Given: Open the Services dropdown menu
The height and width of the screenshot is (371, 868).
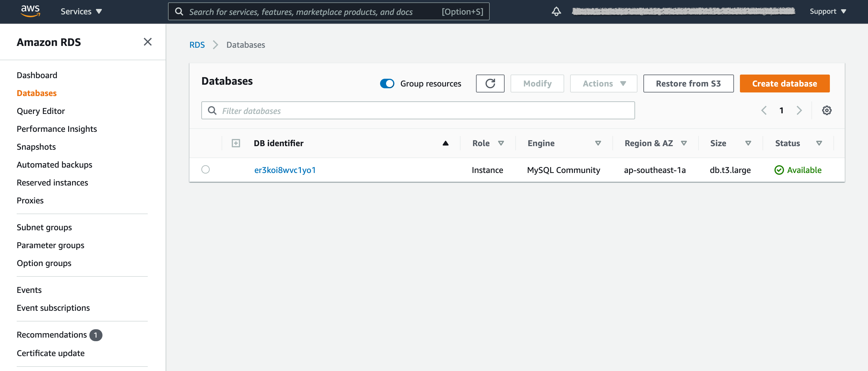Looking at the screenshot, I should coord(81,11).
